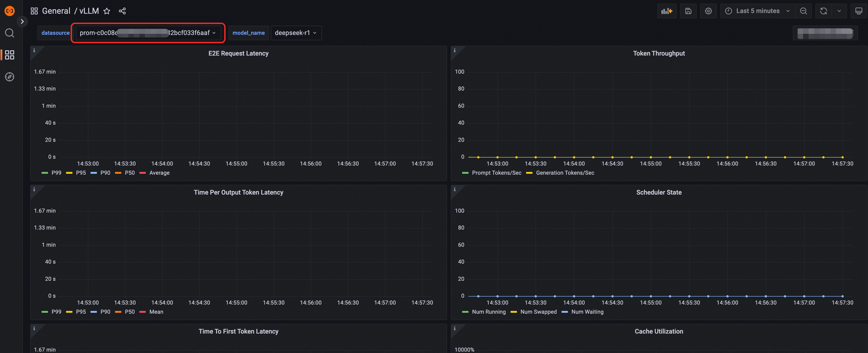Viewport: 868px width, 353px height.
Task: Open the deepseek-r1 model_name dropdown
Action: pyautogui.click(x=296, y=33)
